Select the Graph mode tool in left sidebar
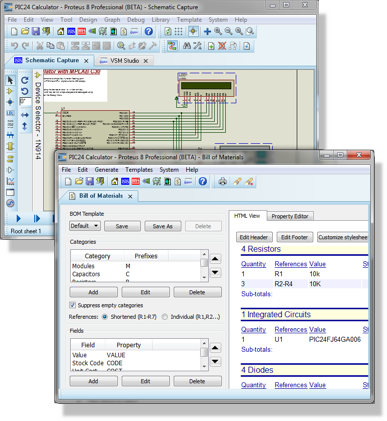This screenshot has width=387, height=421. 10,181
